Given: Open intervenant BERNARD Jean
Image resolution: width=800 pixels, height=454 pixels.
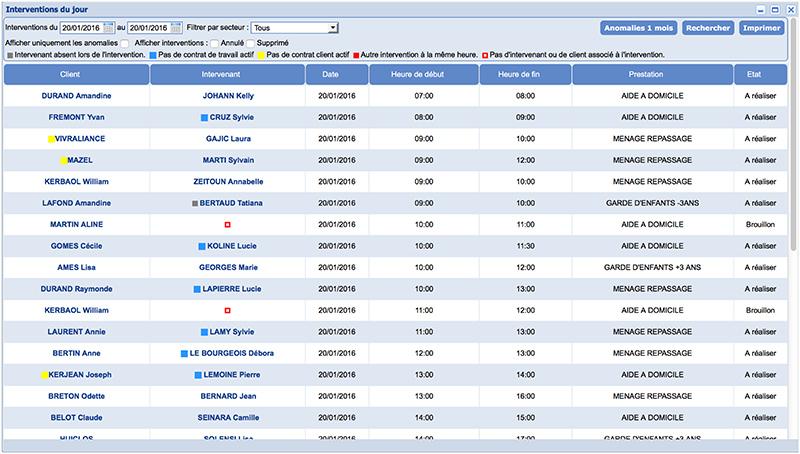Looking at the screenshot, I should (228, 396).
